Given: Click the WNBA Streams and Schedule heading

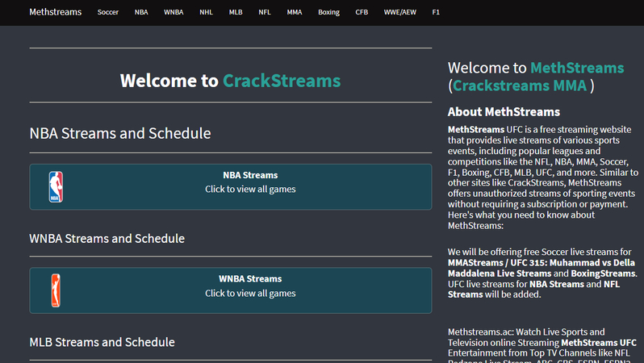Looking at the screenshot, I should pyautogui.click(x=107, y=239).
